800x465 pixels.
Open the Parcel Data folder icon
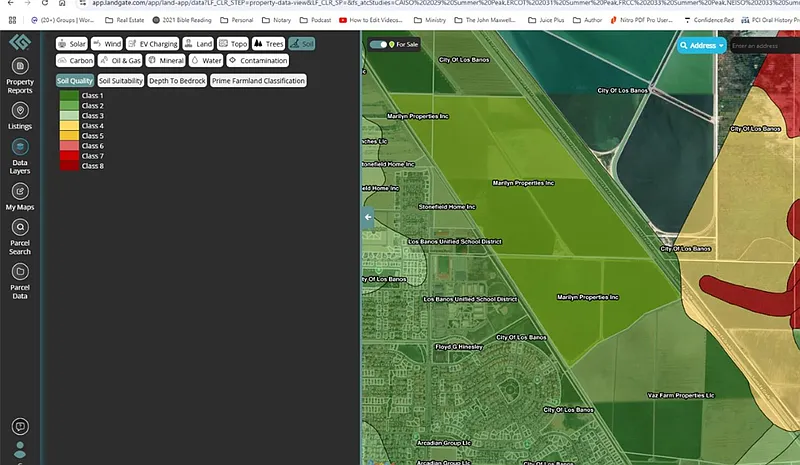(19, 272)
